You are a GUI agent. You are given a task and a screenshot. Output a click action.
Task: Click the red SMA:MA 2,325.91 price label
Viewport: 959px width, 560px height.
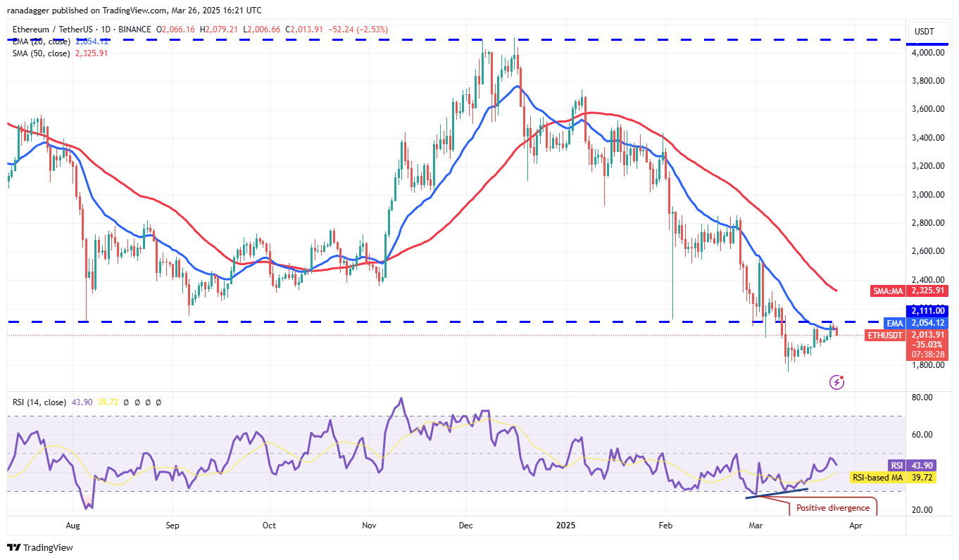click(911, 291)
